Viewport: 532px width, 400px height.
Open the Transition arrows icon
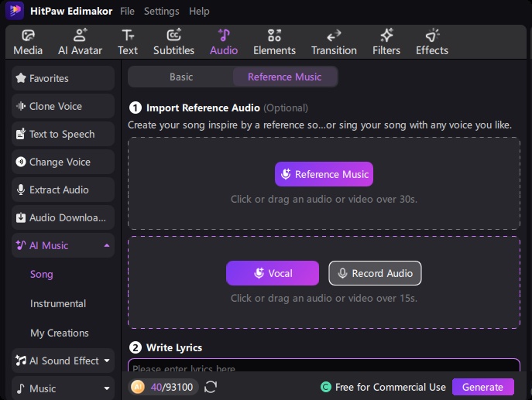tap(334, 36)
